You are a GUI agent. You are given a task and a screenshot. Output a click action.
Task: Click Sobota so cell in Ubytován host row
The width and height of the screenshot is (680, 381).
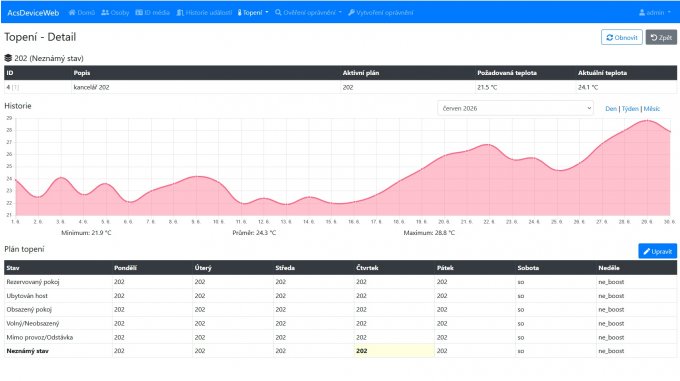556,296
